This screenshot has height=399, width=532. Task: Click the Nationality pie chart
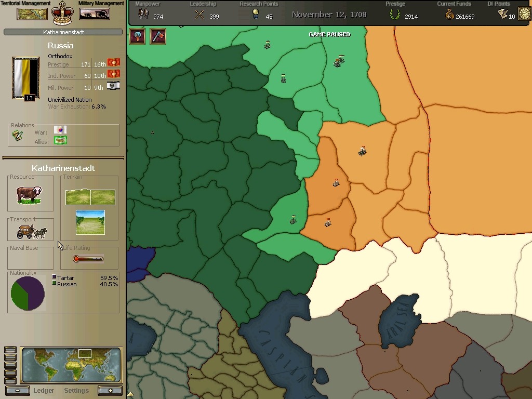[28, 294]
